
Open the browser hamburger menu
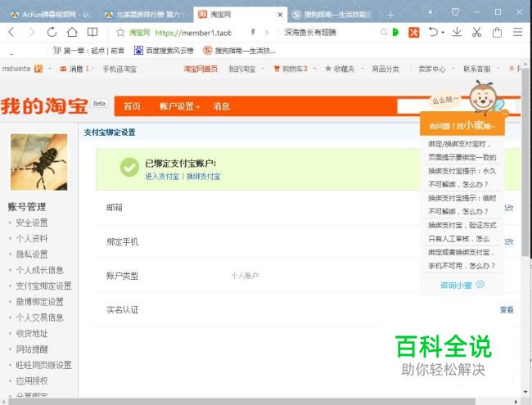517,32
